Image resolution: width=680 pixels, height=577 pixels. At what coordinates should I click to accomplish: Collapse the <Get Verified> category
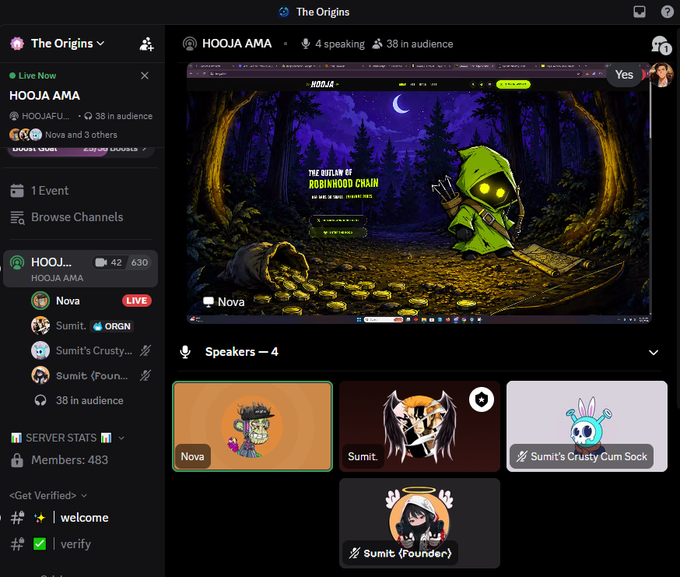pos(48,495)
